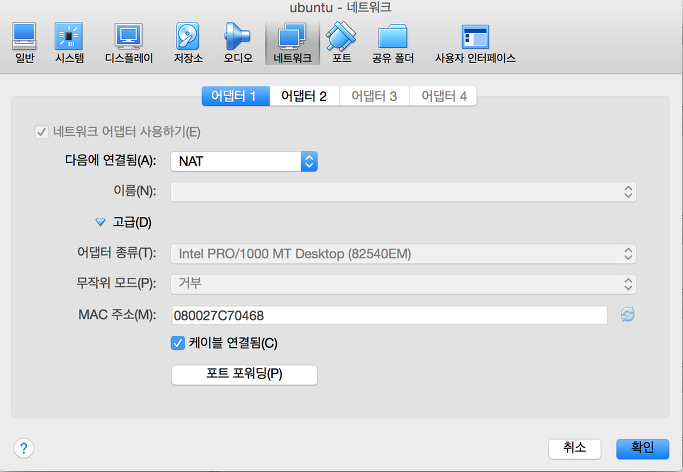Image resolution: width=683 pixels, height=472 pixels.
Task: Switch to the 어댑터 2 tab
Action: point(304,96)
